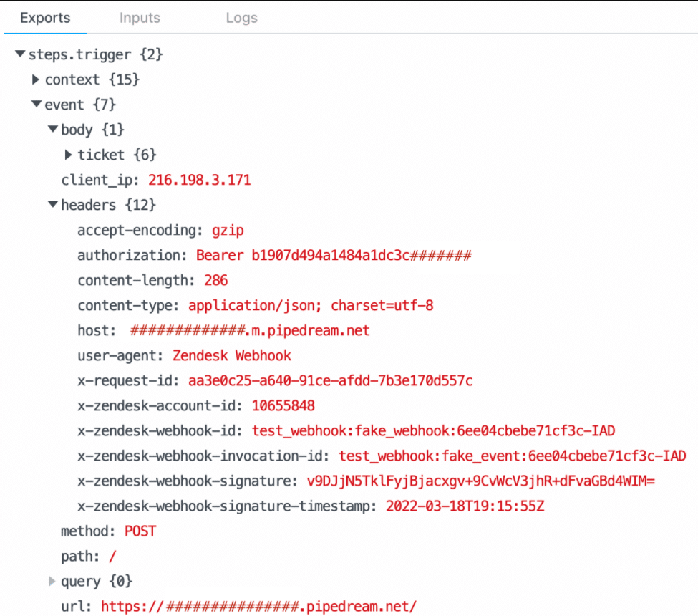Image resolution: width=698 pixels, height=616 pixels.
Task: Click the x-zendesk-webhook-signature-timestamp key
Action: pyautogui.click(x=227, y=506)
